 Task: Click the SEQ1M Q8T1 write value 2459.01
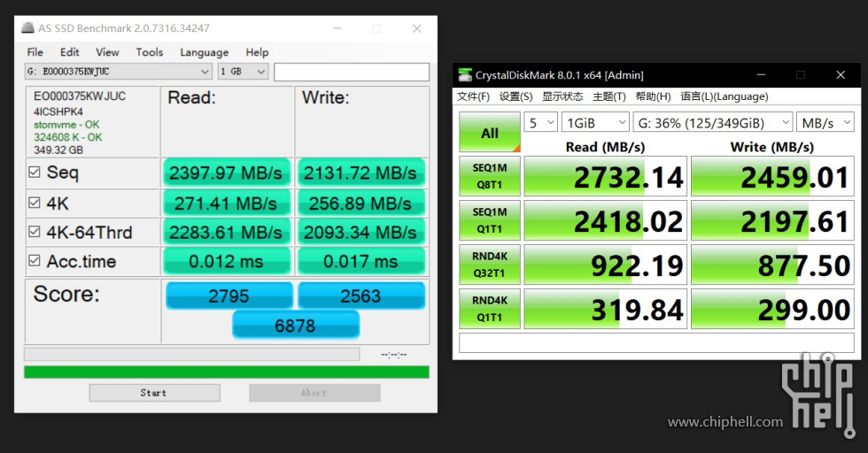click(x=772, y=176)
